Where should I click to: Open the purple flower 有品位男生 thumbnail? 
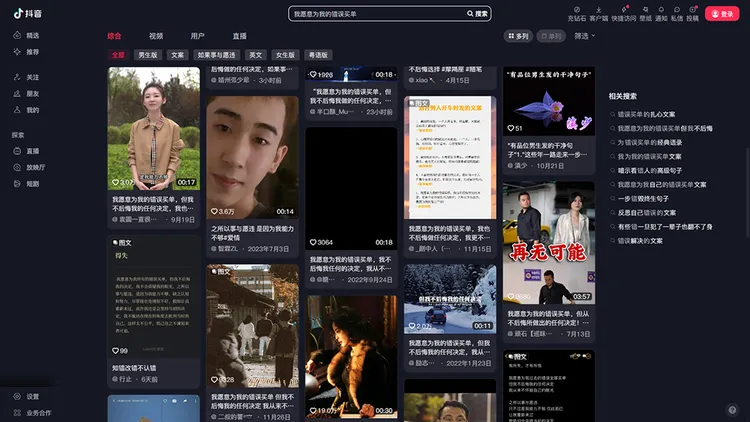pos(549,101)
